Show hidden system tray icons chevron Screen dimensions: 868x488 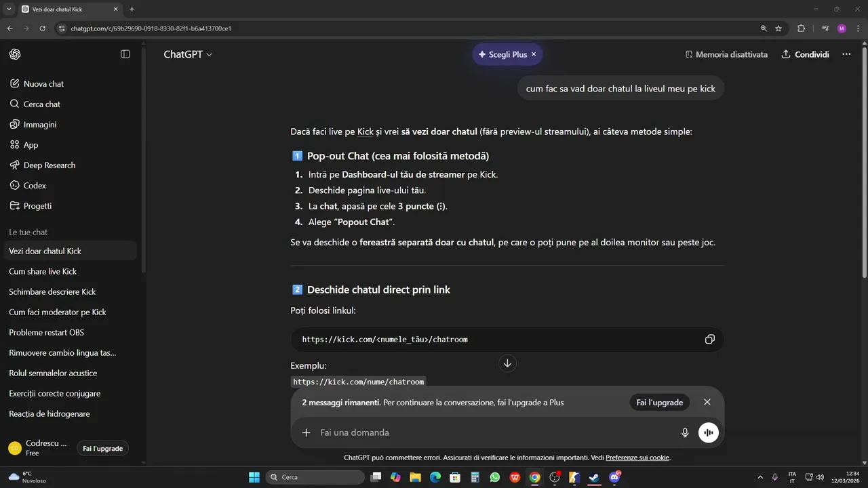tap(759, 477)
